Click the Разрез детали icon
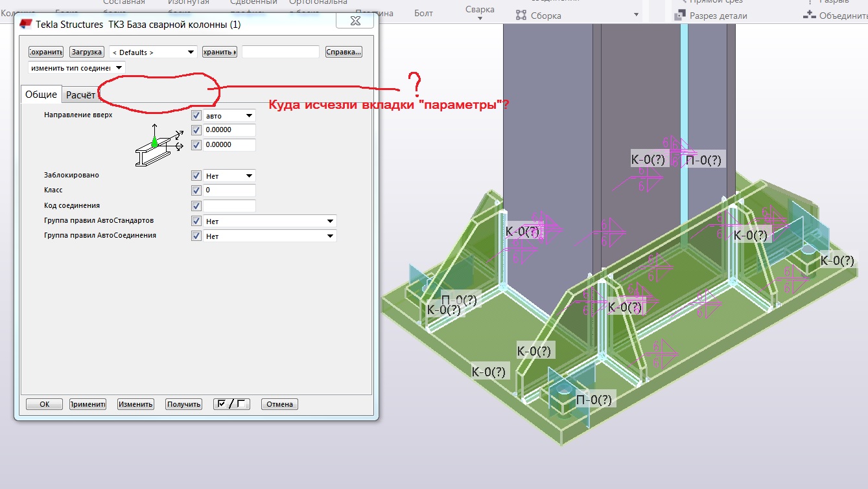Viewport: 868px width, 489px height. [x=679, y=15]
